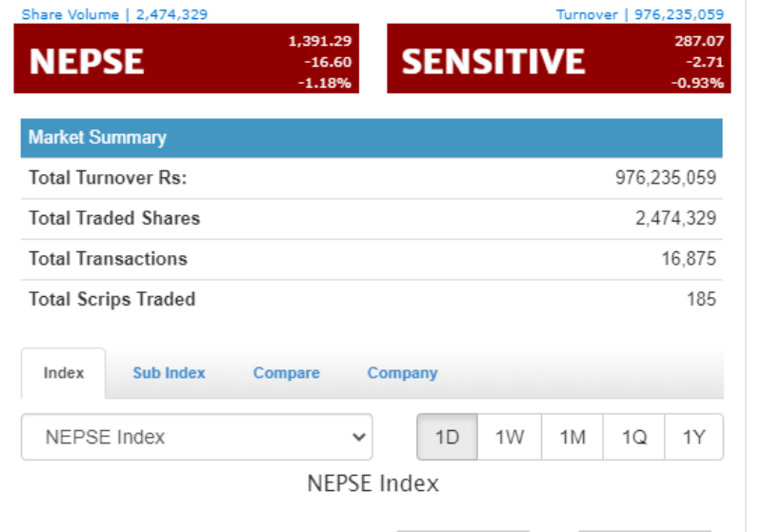Open the Company tab
The height and width of the screenshot is (532, 762).
coord(402,373)
